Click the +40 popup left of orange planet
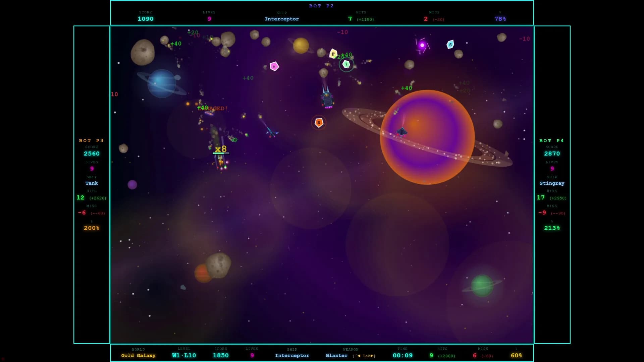 point(407,88)
